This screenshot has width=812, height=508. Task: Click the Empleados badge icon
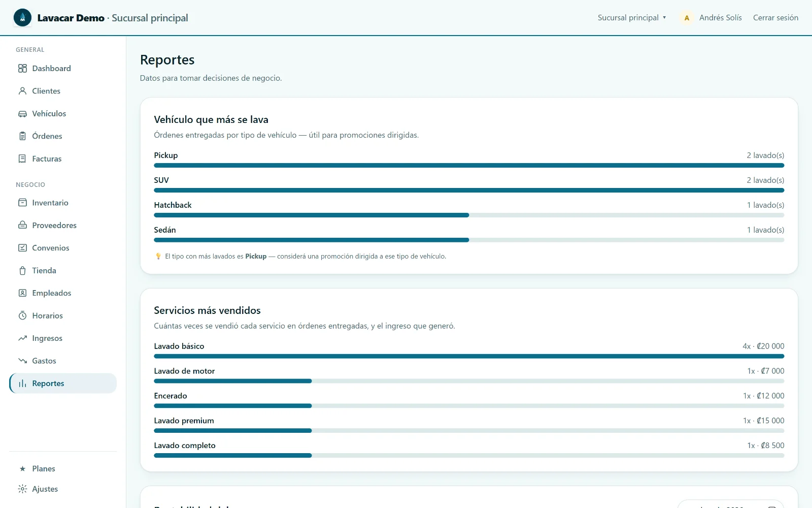(x=22, y=293)
